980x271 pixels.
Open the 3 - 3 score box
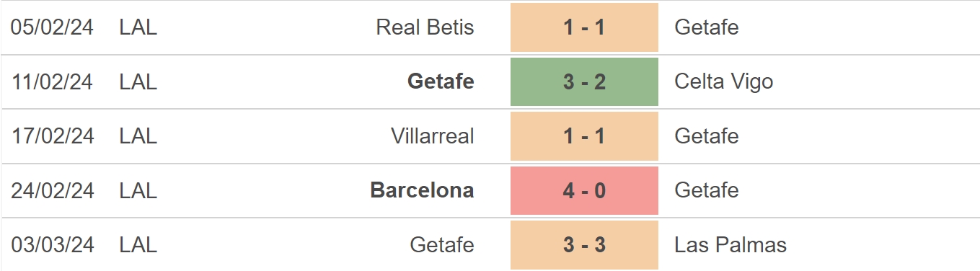pyautogui.click(x=584, y=245)
